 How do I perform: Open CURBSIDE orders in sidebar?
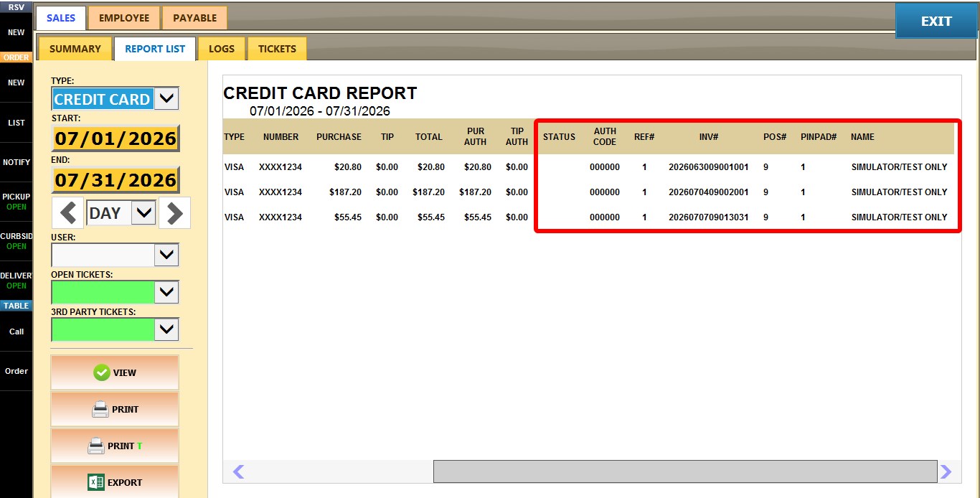coord(16,241)
